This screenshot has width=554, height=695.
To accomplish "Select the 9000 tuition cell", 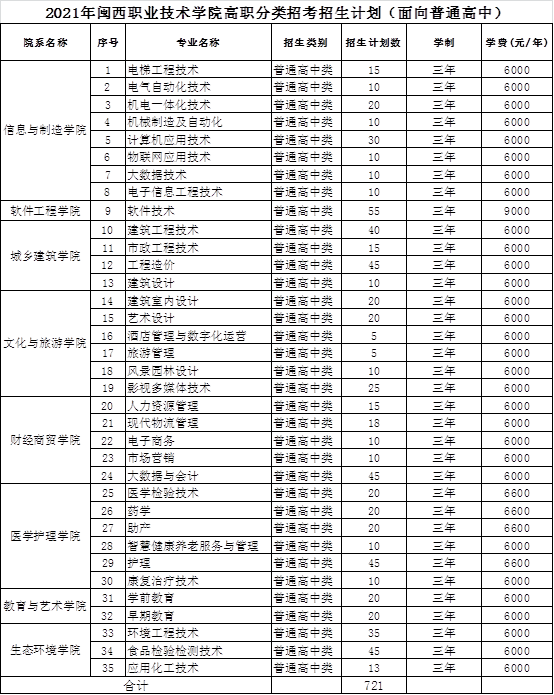I will (517, 211).
